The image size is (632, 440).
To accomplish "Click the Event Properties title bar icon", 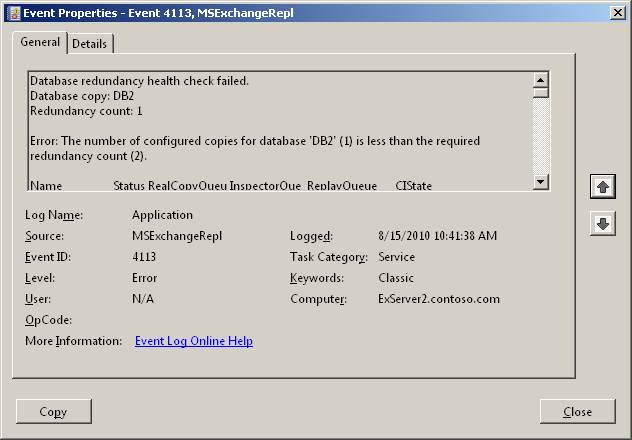I will pyautogui.click(x=12, y=11).
